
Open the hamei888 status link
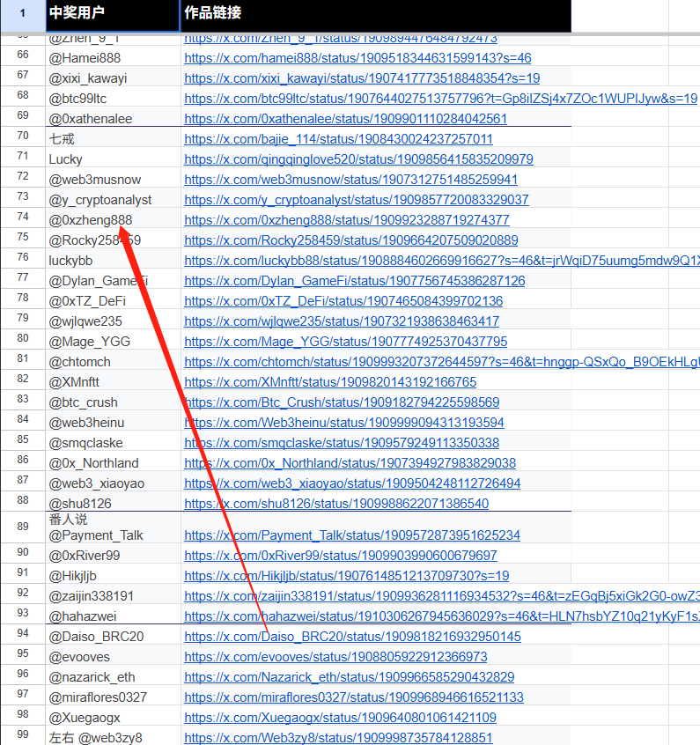pos(357,58)
